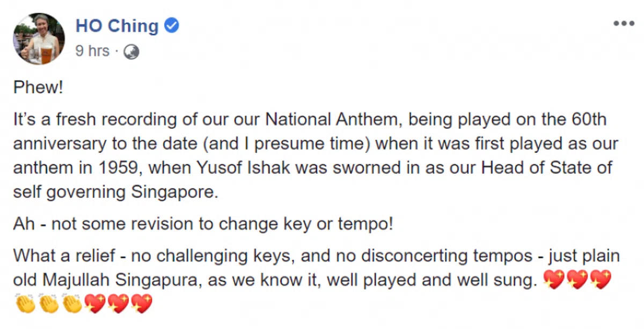
Task: Click the sparkling heart right after the clapping hands
Action: point(95,304)
